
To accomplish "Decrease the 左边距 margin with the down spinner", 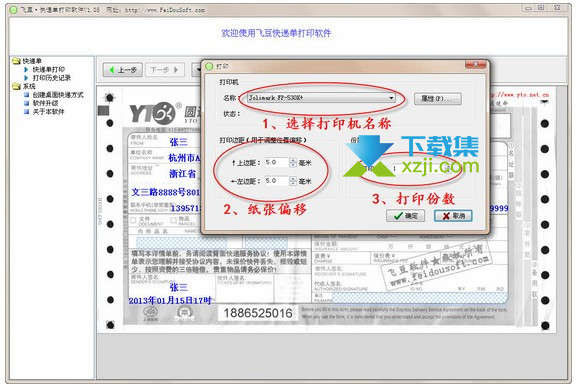I will coord(293,183).
